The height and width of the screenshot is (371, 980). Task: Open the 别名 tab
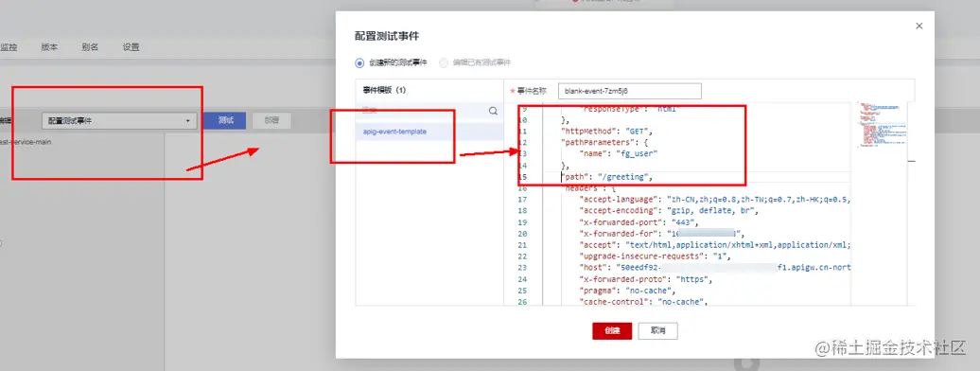pyautogui.click(x=90, y=47)
